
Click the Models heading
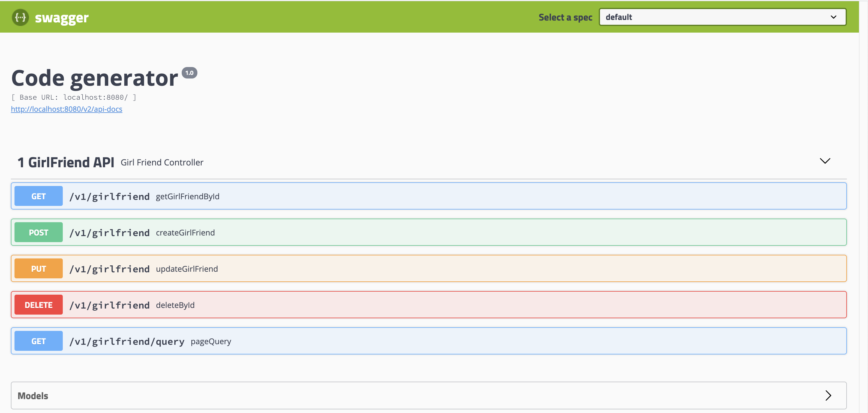pos(33,396)
